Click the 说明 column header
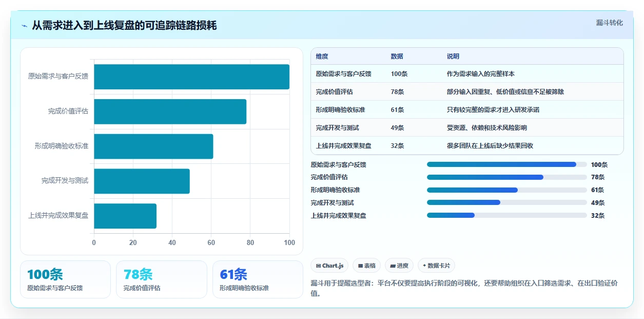Viewport: 644px width, 319px height. pos(453,57)
